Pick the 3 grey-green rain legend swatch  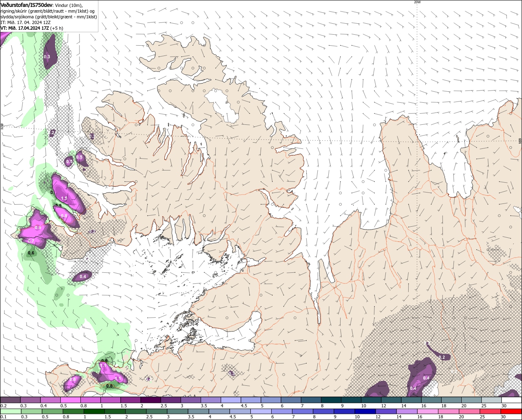177,411
